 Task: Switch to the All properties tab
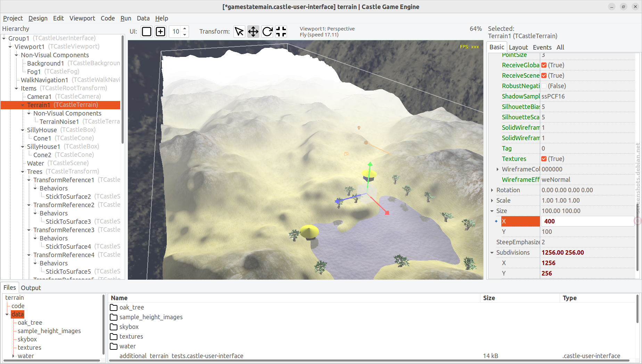tap(560, 47)
